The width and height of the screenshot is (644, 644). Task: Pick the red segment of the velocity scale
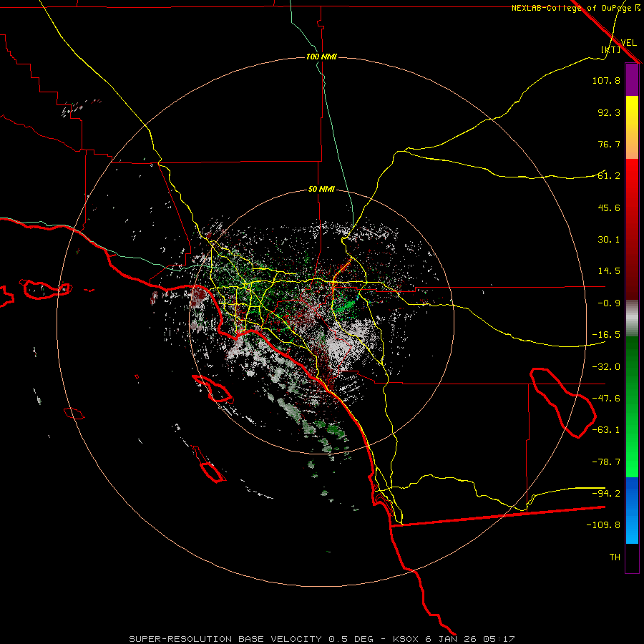(x=632, y=229)
